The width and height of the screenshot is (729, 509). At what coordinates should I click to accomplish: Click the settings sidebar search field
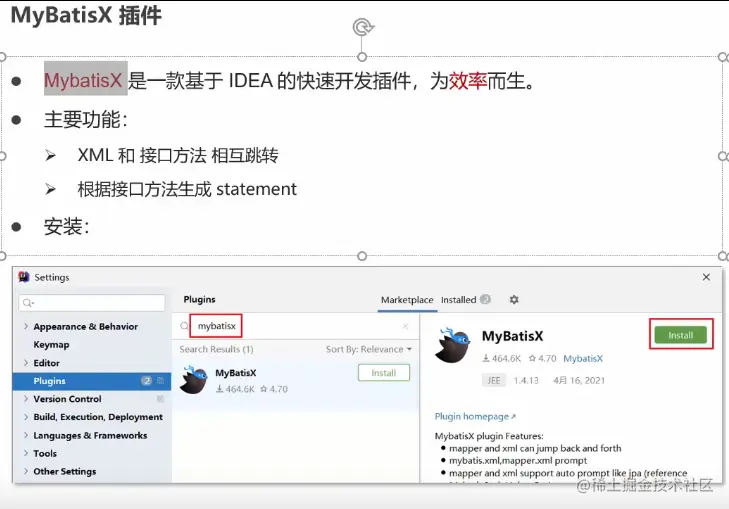(x=92, y=303)
